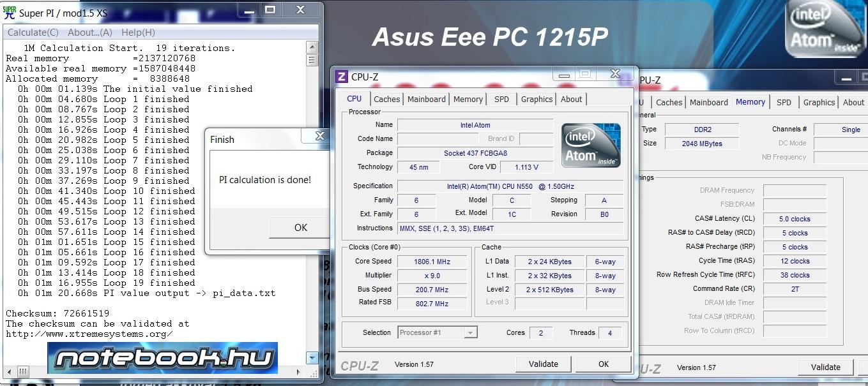Click the memory Size value 2048 MBytes
Viewport: 868px width, 386px height.
click(x=702, y=144)
